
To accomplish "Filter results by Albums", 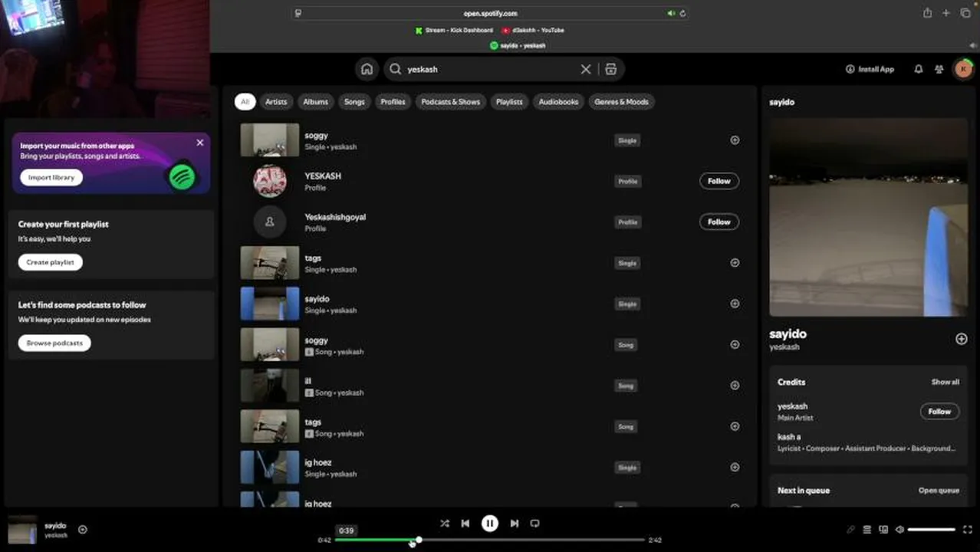I will coord(315,101).
